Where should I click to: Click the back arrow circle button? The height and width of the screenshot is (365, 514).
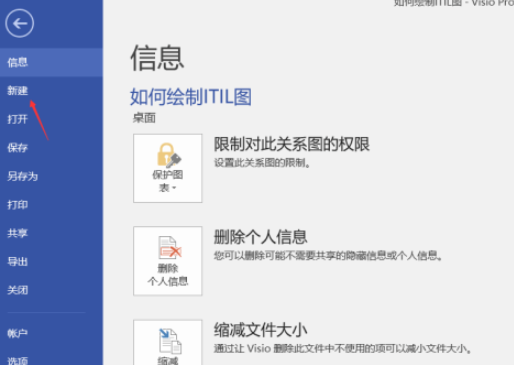[19, 23]
